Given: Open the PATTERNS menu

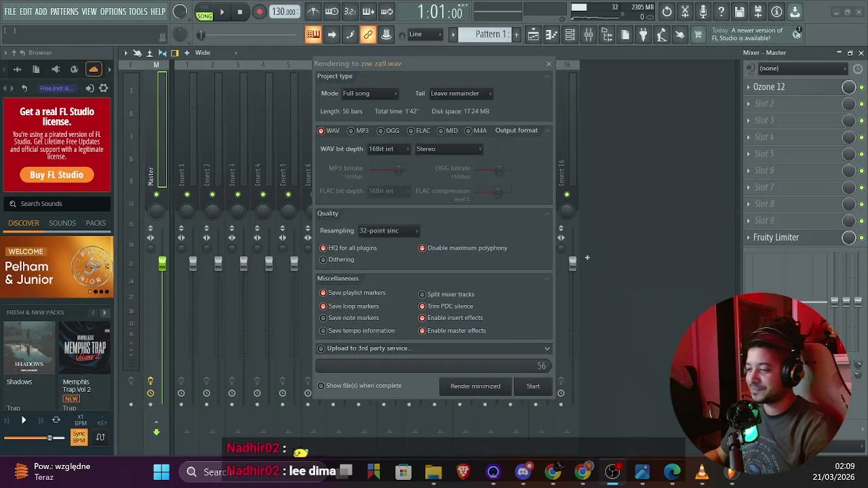Looking at the screenshot, I should (x=64, y=12).
